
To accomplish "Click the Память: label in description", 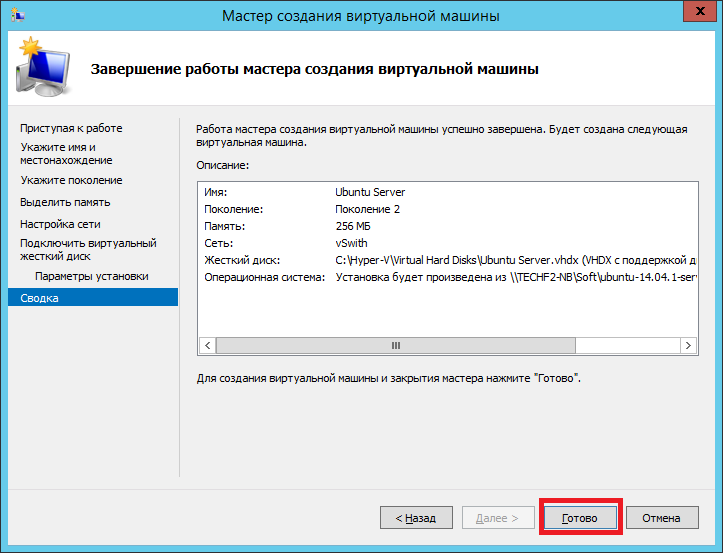I will pos(225,226).
